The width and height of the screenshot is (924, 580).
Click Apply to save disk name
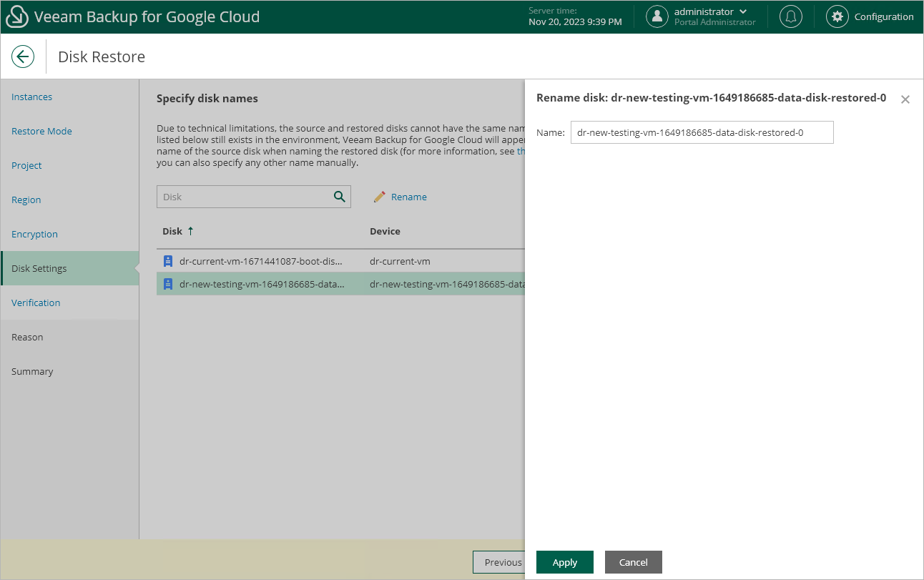(x=565, y=562)
